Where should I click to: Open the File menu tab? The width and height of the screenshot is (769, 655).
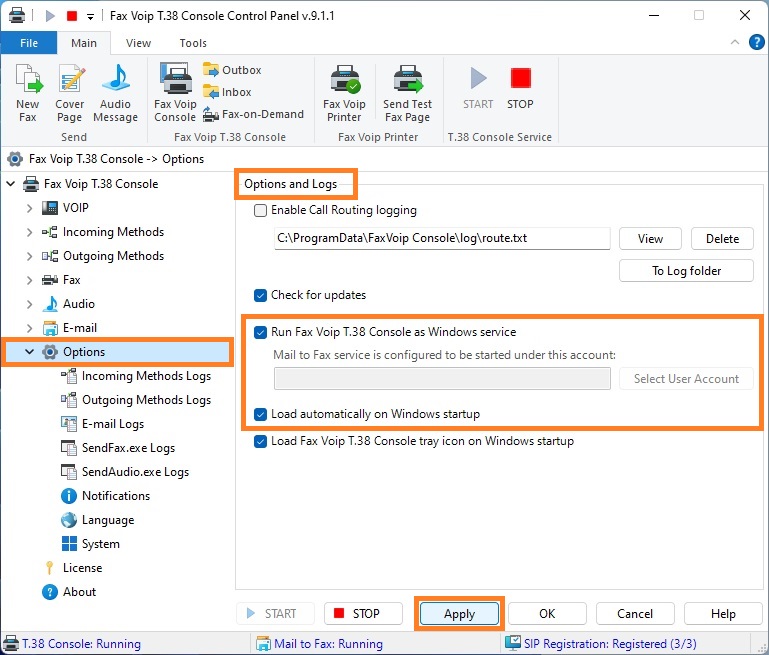[29, 43]
